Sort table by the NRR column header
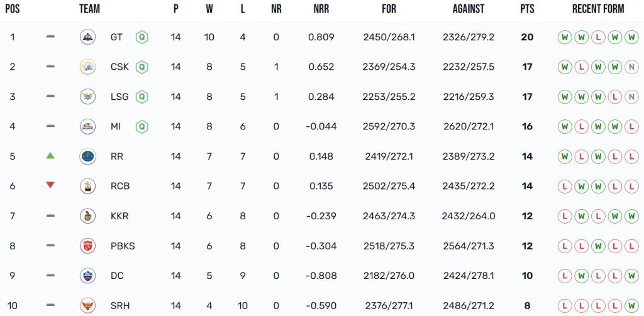This screenshot has height=316, width=644. (321, 9)
